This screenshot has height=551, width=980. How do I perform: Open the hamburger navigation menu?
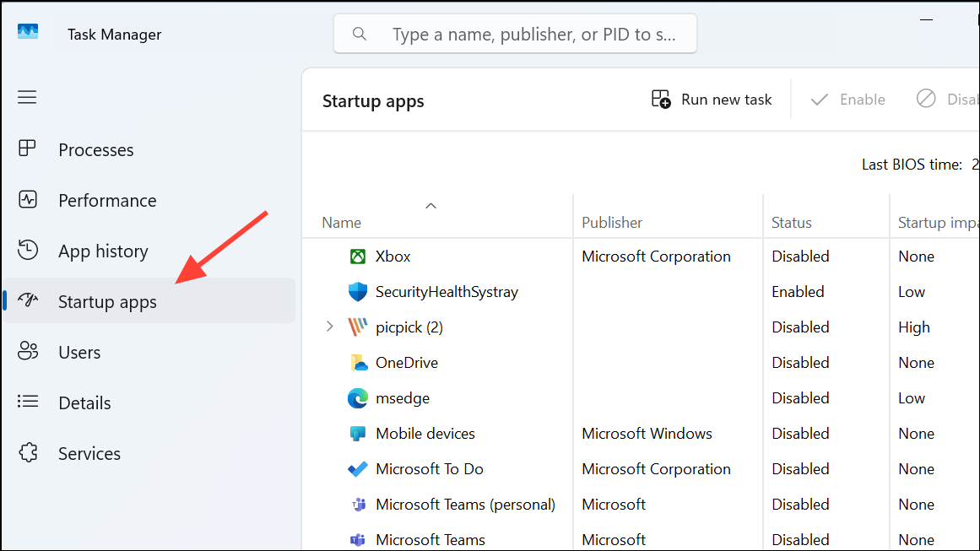[x=27, y=97]
